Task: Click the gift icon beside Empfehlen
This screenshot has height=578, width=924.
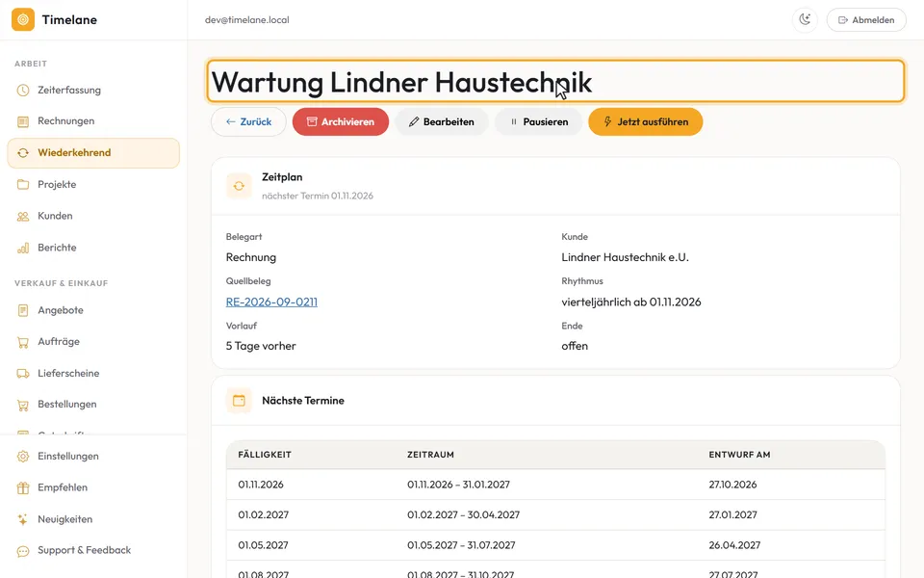Action: point(23,487)
